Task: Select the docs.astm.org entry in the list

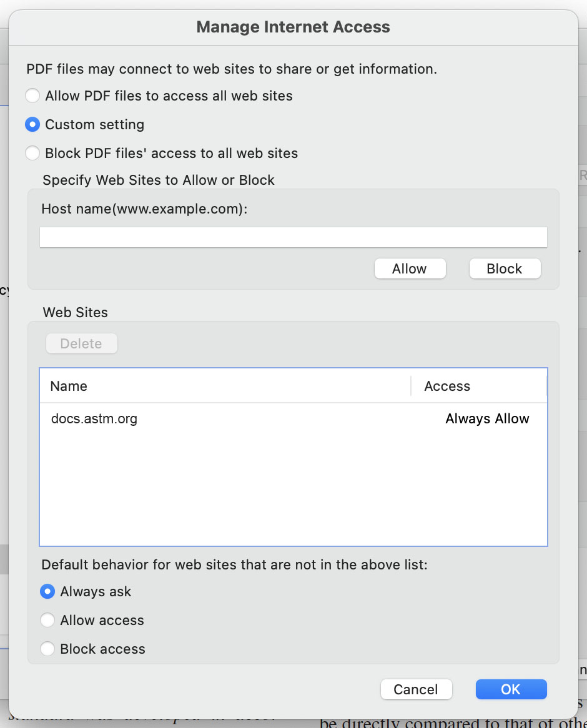Action: (94, 419)
